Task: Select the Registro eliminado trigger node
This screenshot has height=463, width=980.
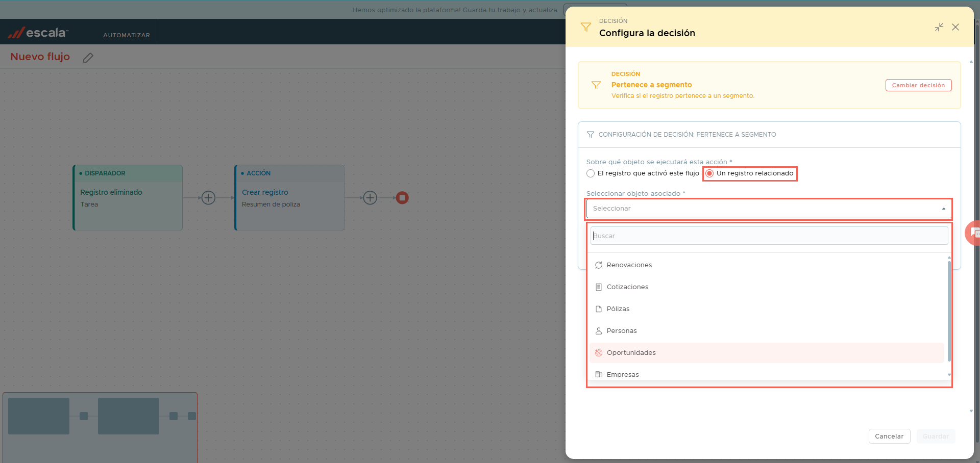Action: [x=128, y=198]
